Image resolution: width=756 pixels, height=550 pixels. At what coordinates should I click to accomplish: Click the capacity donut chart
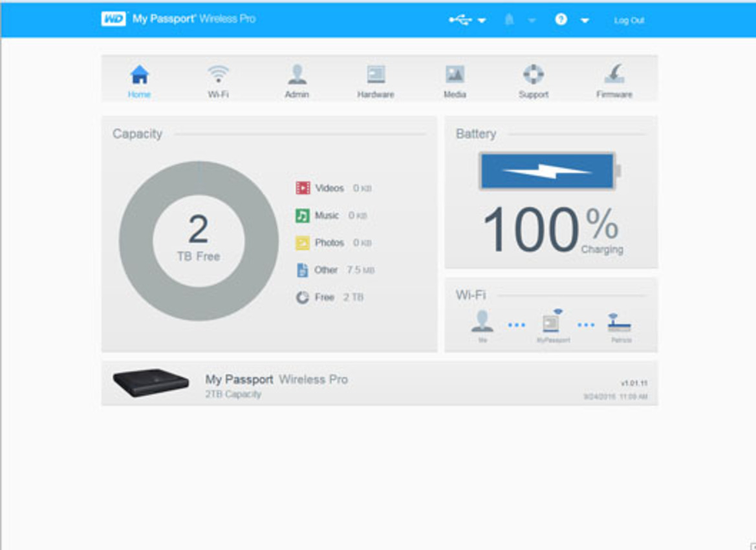pos(199,241)
